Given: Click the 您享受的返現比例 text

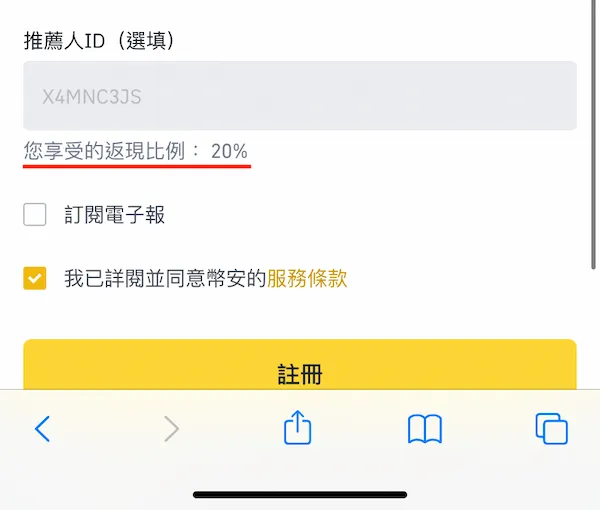Looking at the screenshot, I should point(104,151).
